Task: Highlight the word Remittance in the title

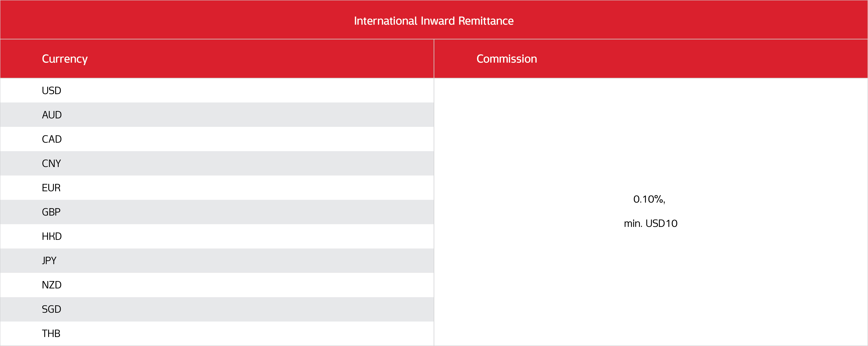Action: 486,21
